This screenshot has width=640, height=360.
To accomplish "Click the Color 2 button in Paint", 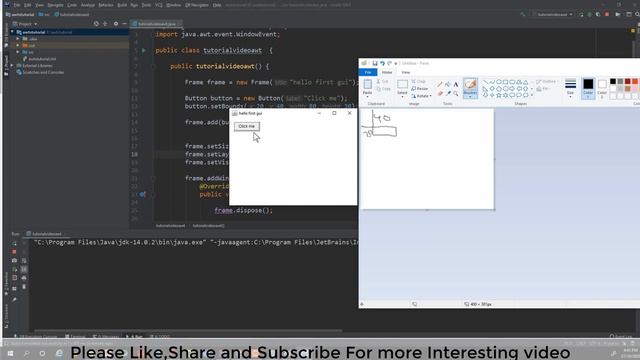I will pos(602,88).
